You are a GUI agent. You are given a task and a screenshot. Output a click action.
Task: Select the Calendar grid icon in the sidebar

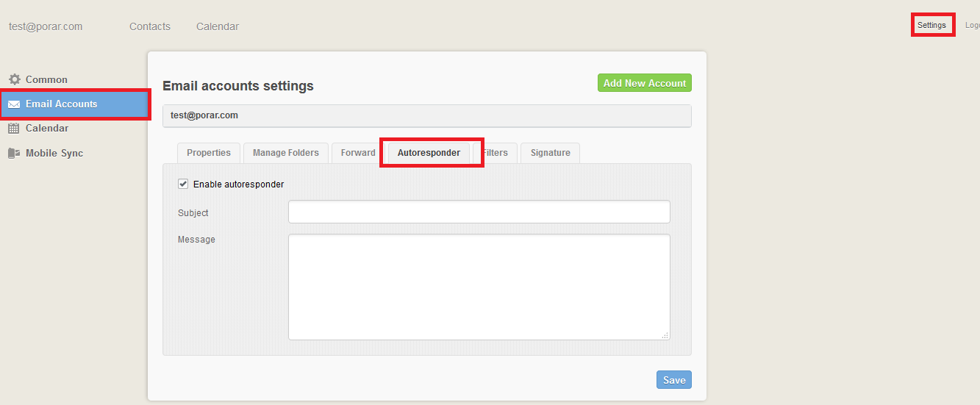coord(14,129)
